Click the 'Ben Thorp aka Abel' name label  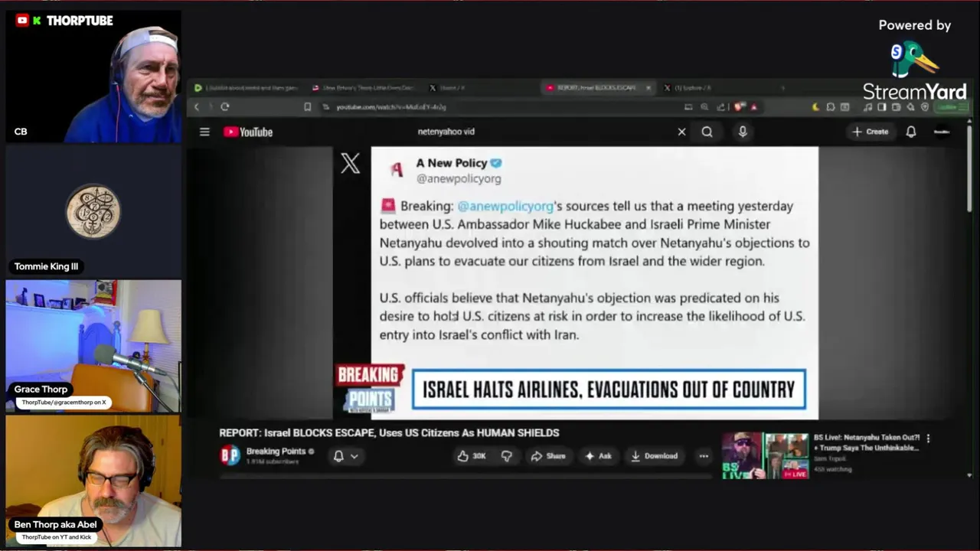pyautogui.click(x=55, y=524)
